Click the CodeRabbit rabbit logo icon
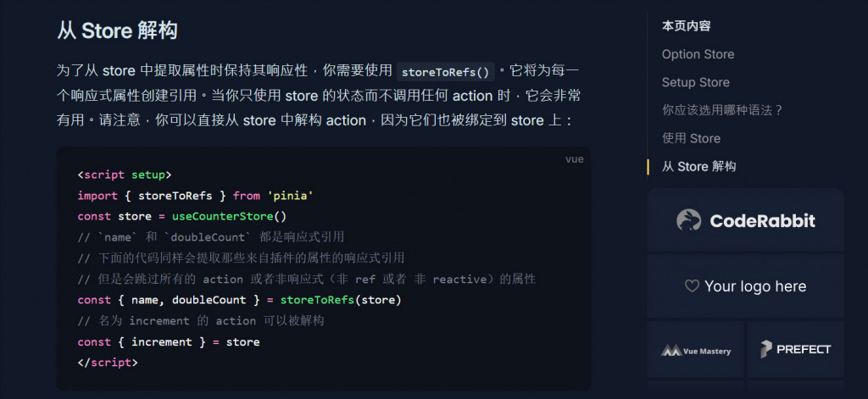 pyautogui.click(x=688, y=219)
